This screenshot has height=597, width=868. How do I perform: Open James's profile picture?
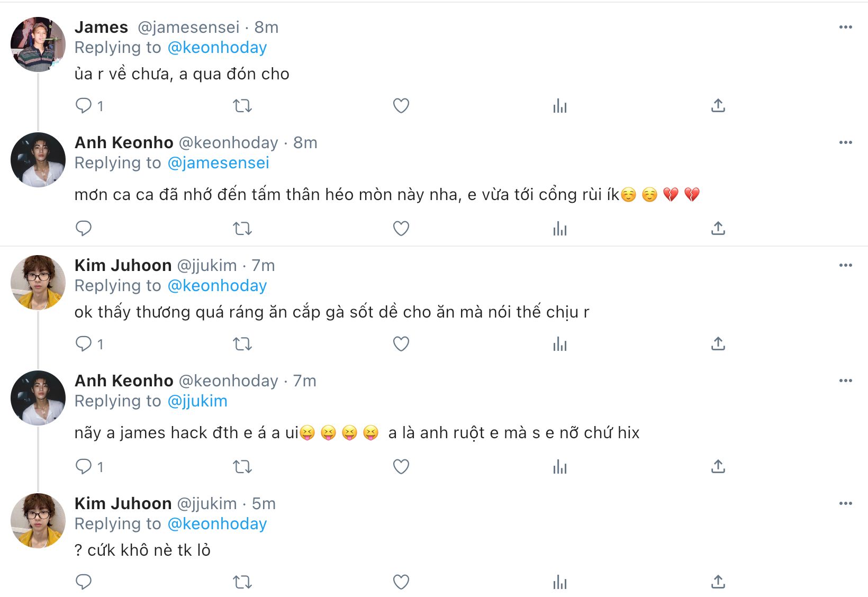[x=38, y=44]
